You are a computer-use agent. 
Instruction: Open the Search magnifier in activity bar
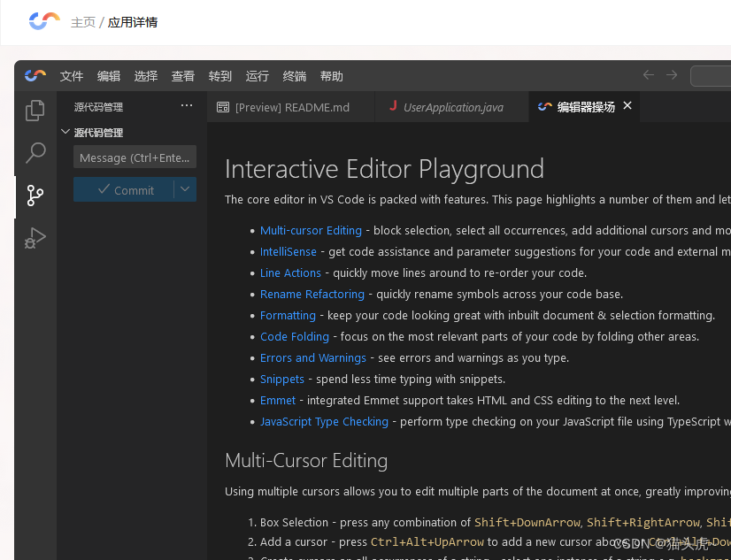pyautogui.click(x=35, y=153)
